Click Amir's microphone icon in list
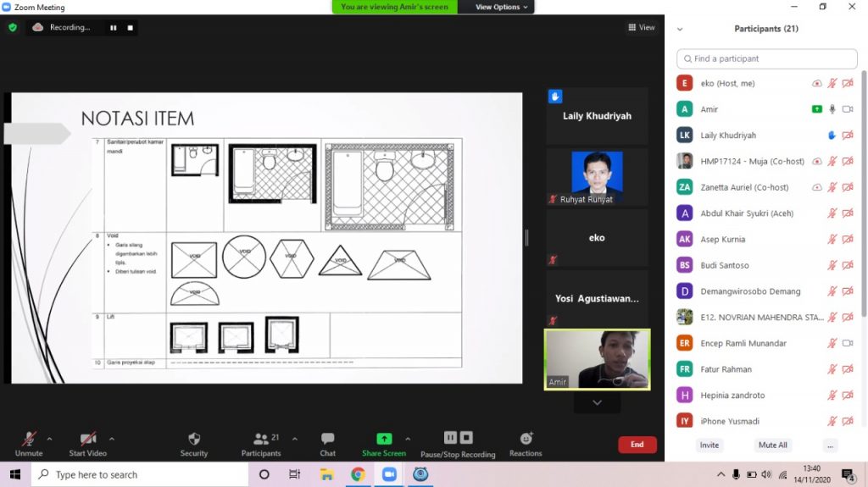The height and width of the screenshot is (487, 868). [x=832, y=109]
